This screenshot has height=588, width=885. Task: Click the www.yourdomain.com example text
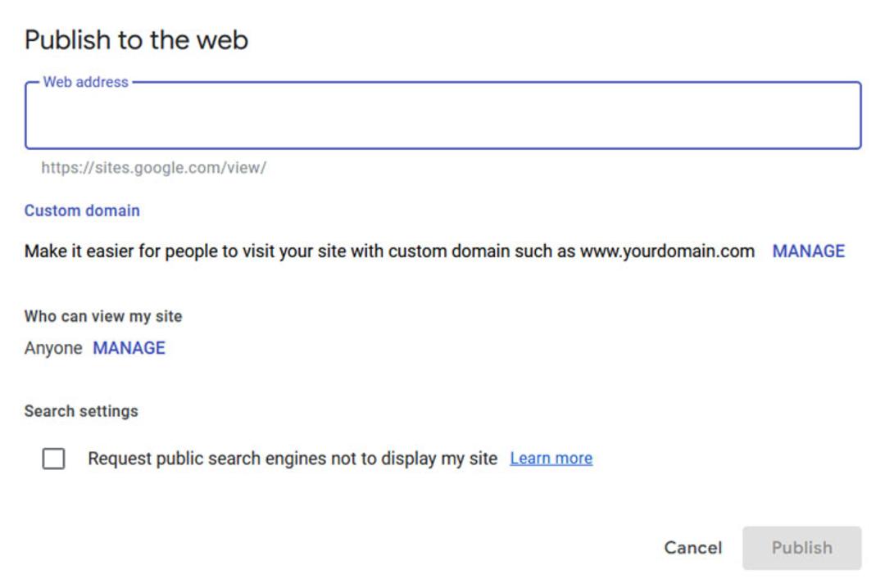668,251
